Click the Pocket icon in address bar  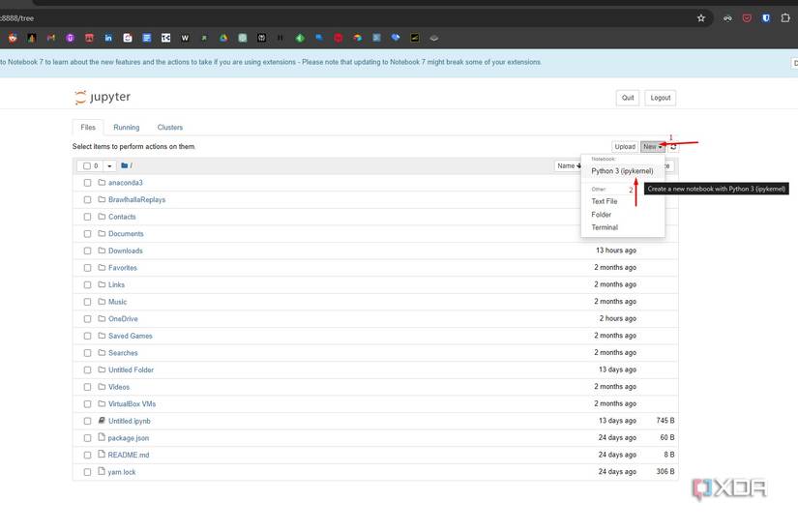[747, 17]
